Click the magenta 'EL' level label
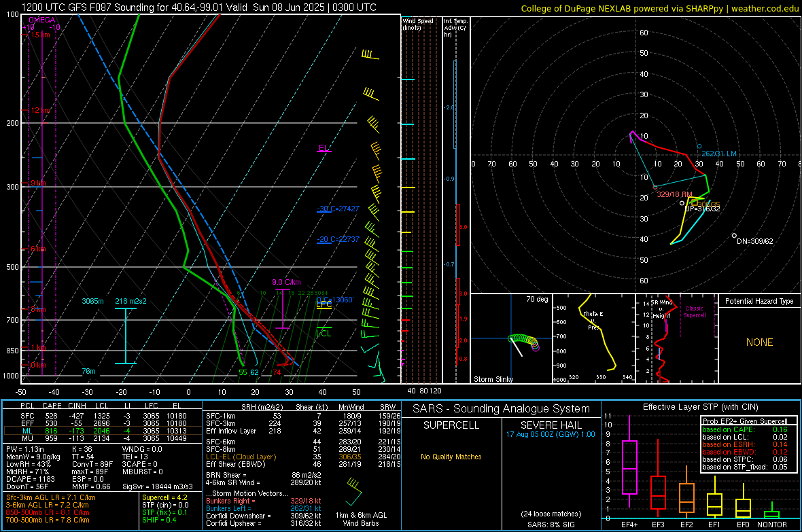 324,148
